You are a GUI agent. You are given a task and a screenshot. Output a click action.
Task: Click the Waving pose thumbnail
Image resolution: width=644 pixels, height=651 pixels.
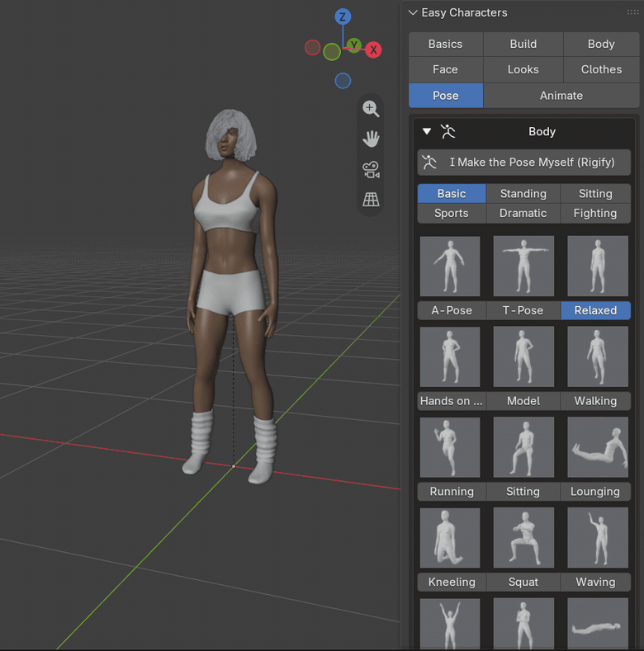click(598, 538)
